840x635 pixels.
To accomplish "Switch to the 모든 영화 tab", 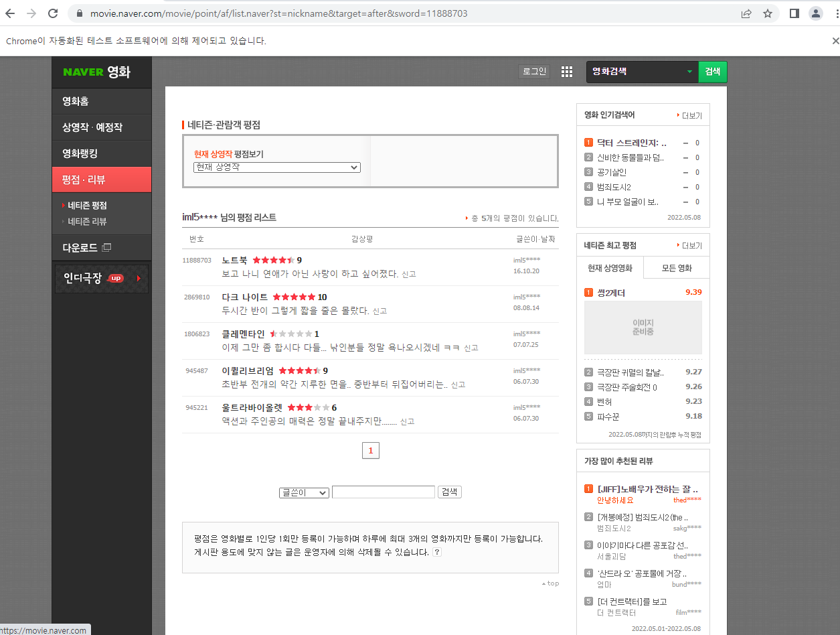I will (676, 268).
